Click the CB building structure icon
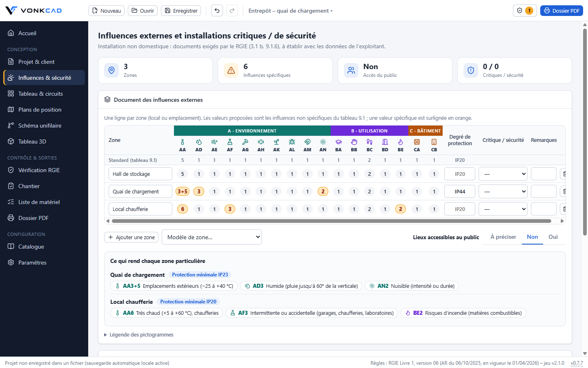Viewport: 588px width, 368px height. coord(434,142)
